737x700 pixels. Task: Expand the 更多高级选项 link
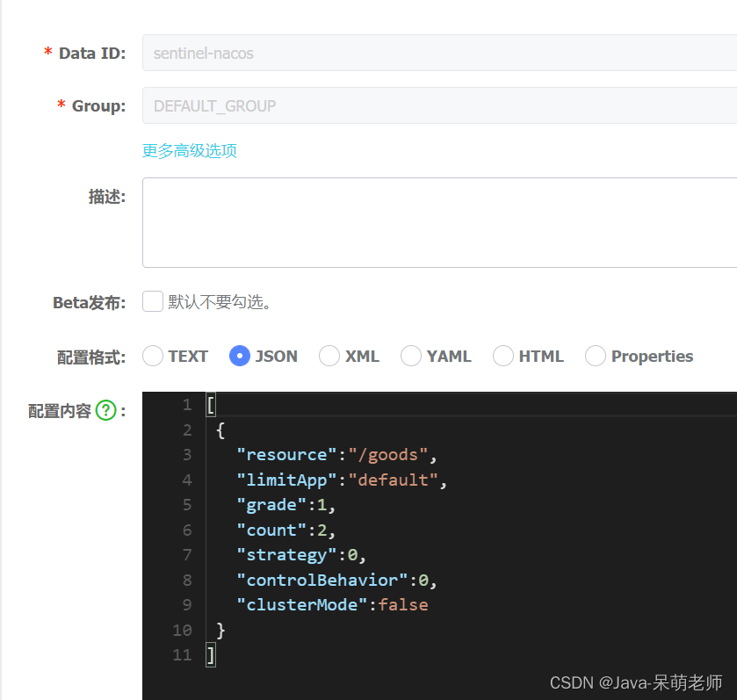(x=190, y=151)
